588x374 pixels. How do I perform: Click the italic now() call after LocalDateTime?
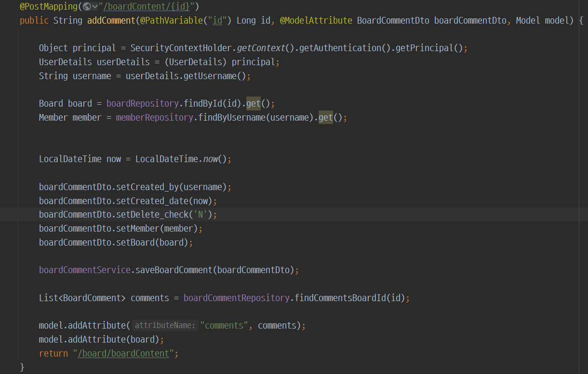tap(214, 159)
